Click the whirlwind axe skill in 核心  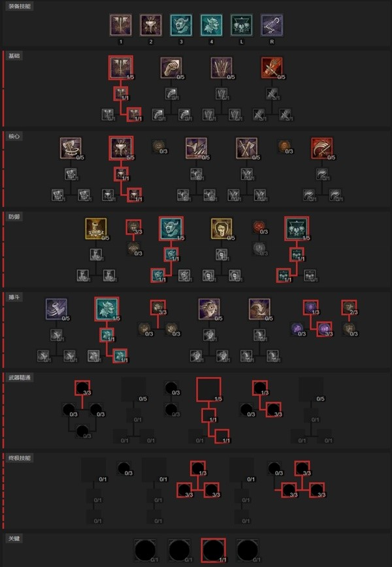click(x=71, y=148)
